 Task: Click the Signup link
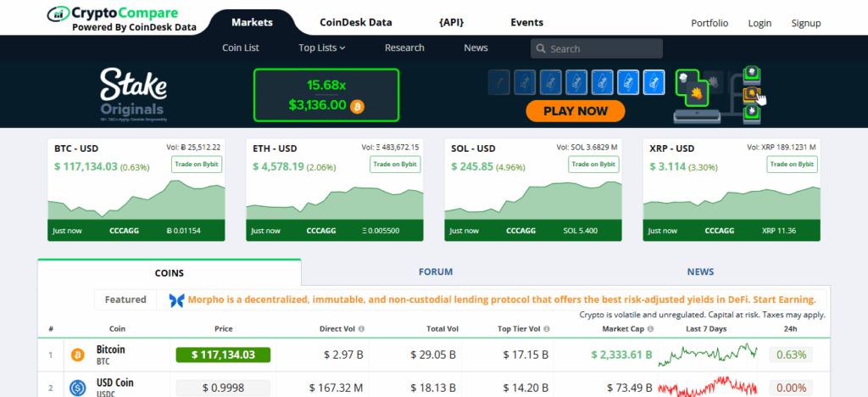(806, 23)
